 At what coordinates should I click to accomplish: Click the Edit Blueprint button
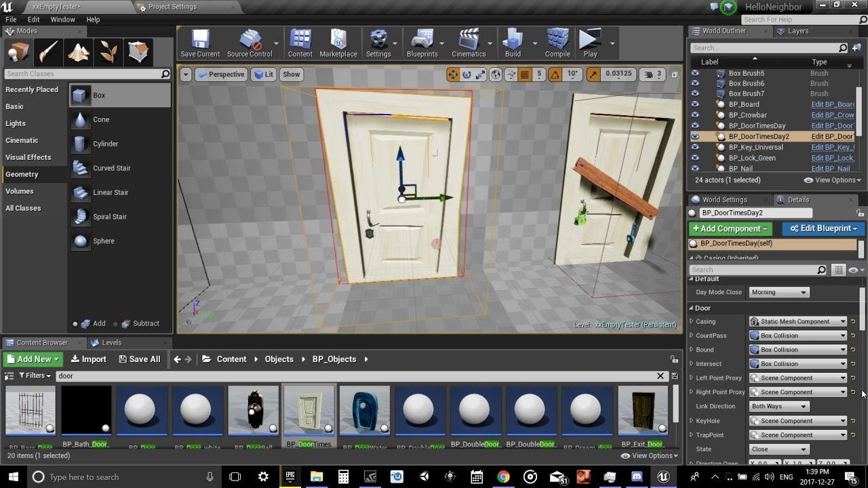(823, 229)
